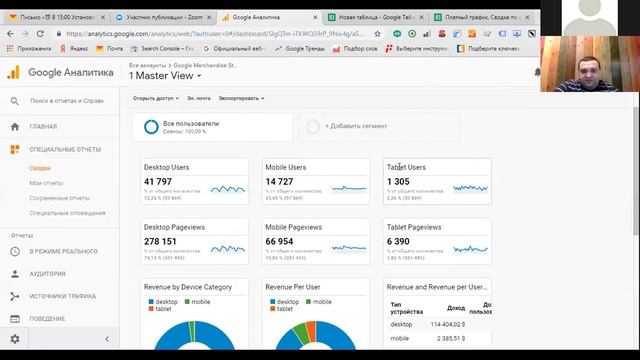Click the search reports field
The image size is (640, 360).
[x=67, y=101]
